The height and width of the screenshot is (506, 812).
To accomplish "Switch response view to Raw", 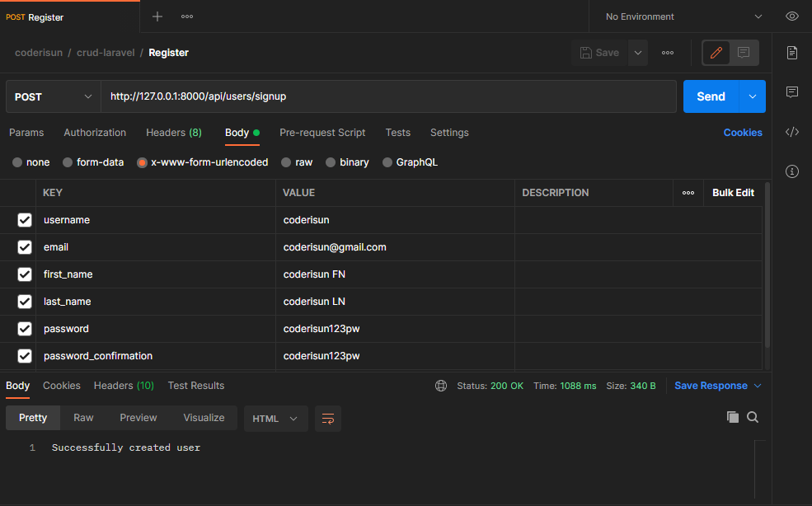I will click(x=83, y=418).
